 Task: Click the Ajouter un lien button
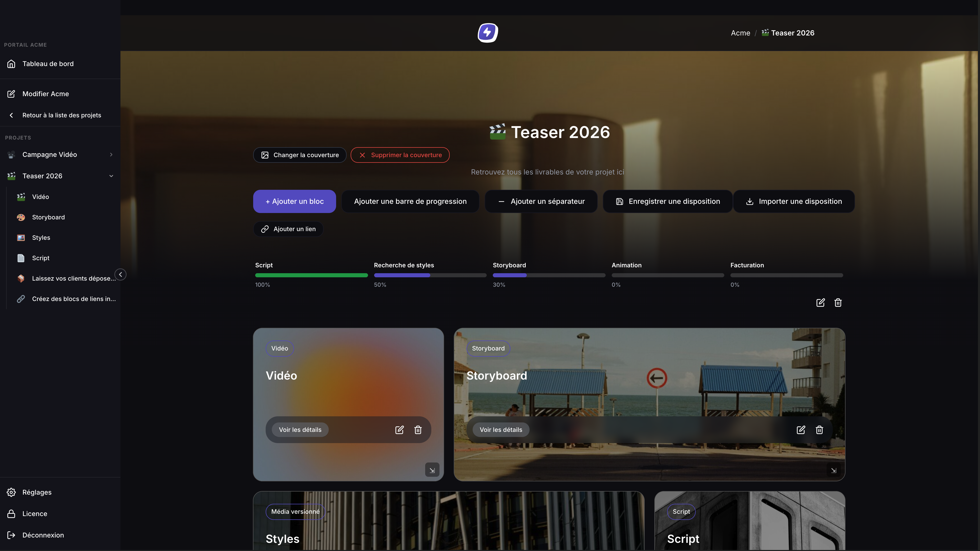(x=288, y=229)
